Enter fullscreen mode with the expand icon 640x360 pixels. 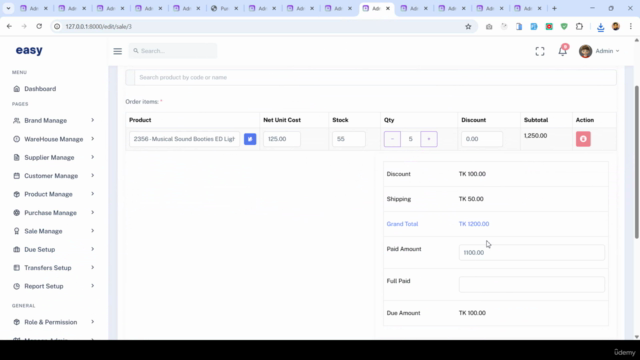pyautogui.click(x=540, y=51)
